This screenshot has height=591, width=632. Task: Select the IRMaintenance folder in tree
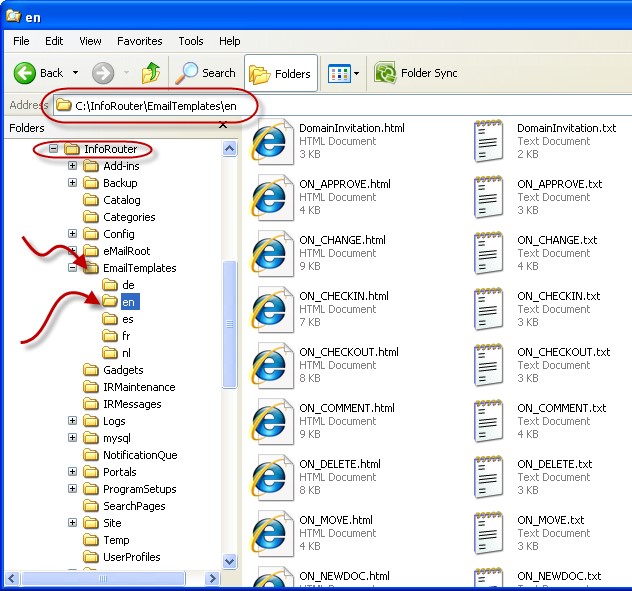click(129, 387)
